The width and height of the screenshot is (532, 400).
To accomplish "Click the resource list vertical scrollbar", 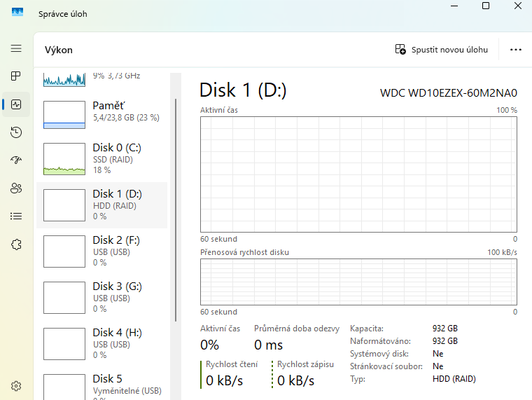I will 175,210.
